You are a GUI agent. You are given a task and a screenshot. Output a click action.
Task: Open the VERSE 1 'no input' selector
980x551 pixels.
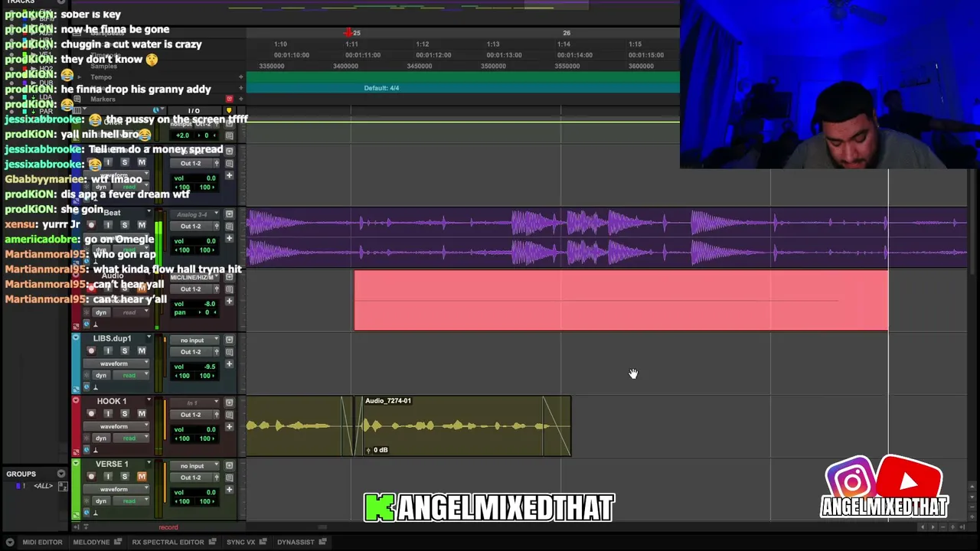(195, 465)
